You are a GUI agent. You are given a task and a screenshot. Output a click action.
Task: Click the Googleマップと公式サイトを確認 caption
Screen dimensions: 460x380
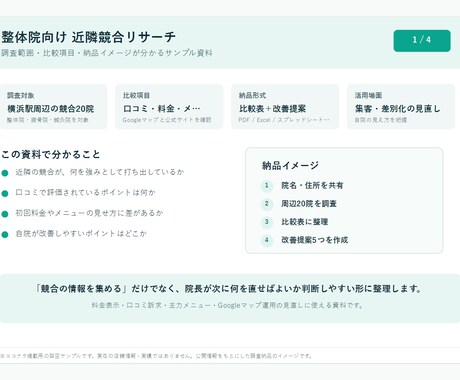[167, 120]
